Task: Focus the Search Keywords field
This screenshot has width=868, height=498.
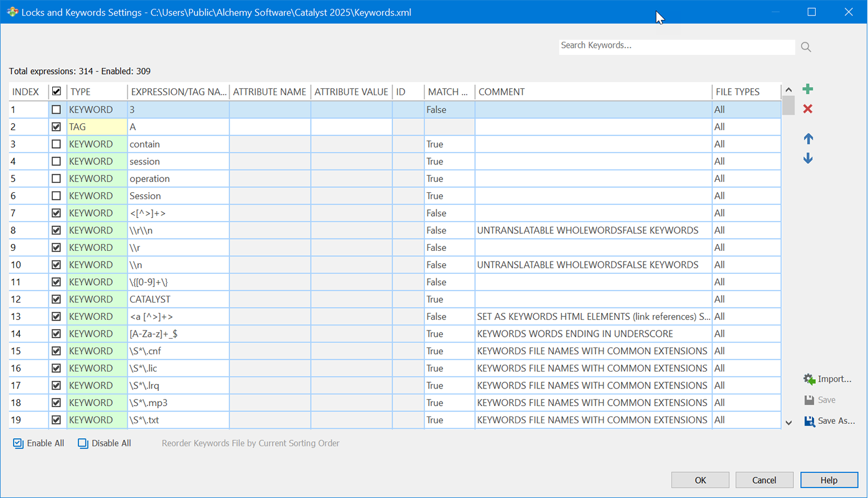Action: [676, 46]
